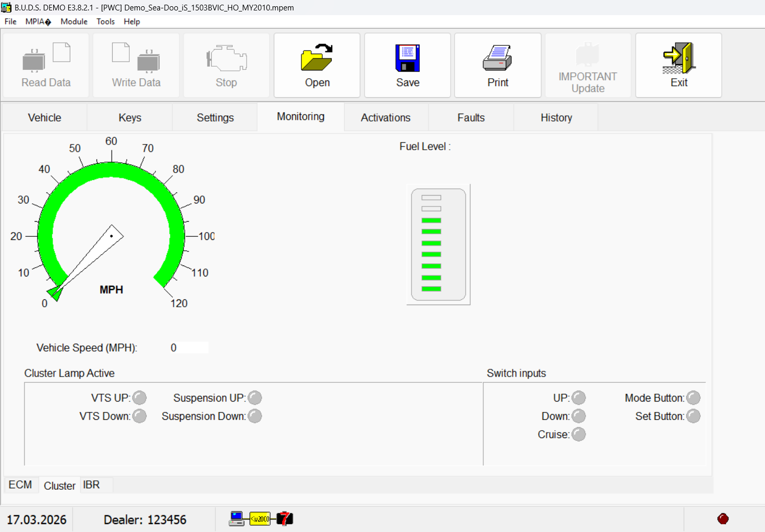Click the Save floppy disk icon
Viewport: 765px width, 532px height.
[x=407, y=57]
